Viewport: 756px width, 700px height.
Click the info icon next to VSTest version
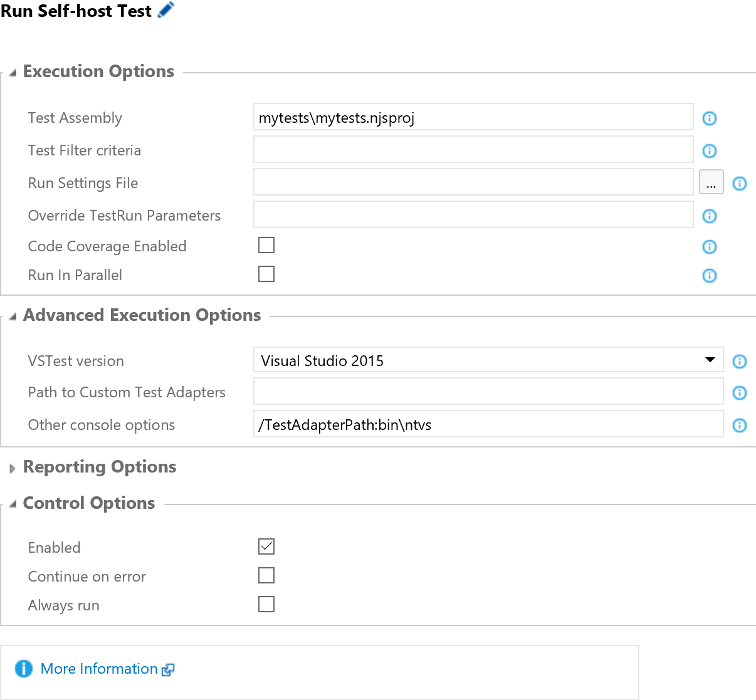[739, 361]
